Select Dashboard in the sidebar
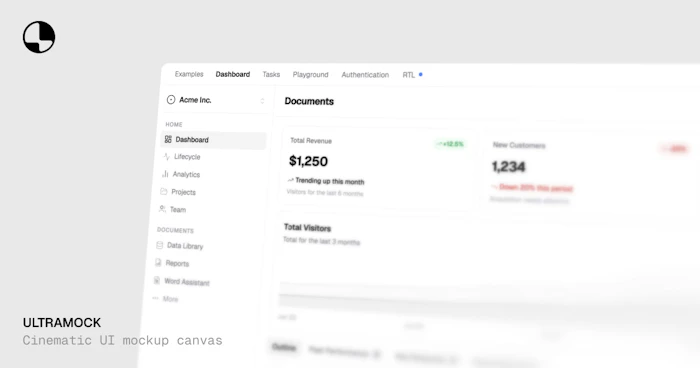700x368 pixels. pos(213,140)
